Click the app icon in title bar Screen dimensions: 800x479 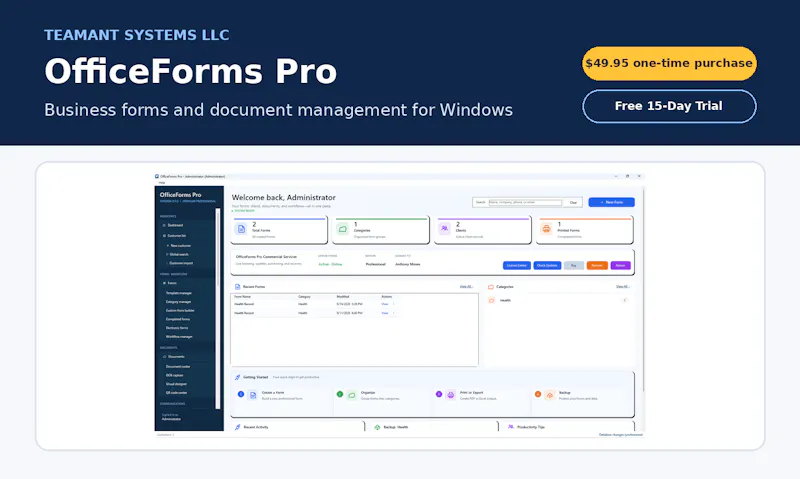(x=157, y=177)
